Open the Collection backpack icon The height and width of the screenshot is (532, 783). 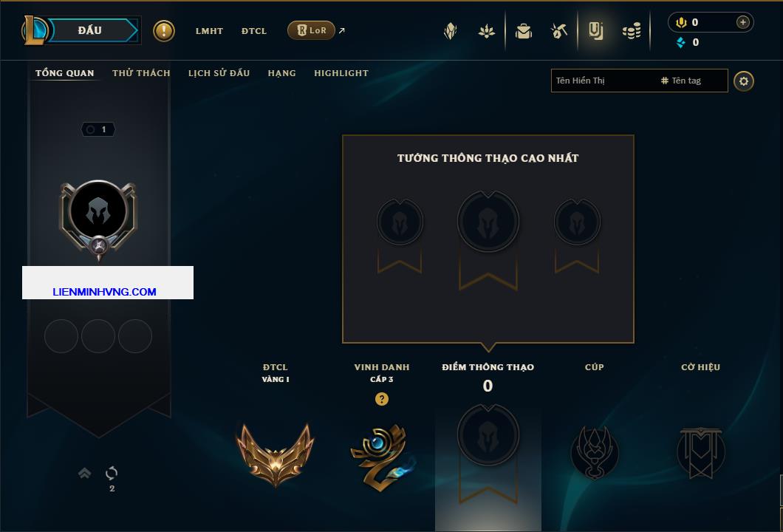click(524, 31)
